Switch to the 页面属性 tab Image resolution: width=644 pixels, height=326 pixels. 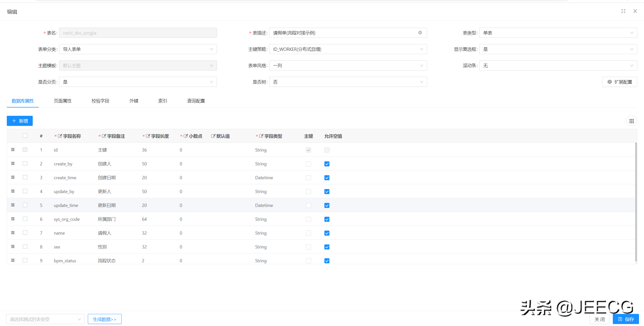tap(62, 101)
